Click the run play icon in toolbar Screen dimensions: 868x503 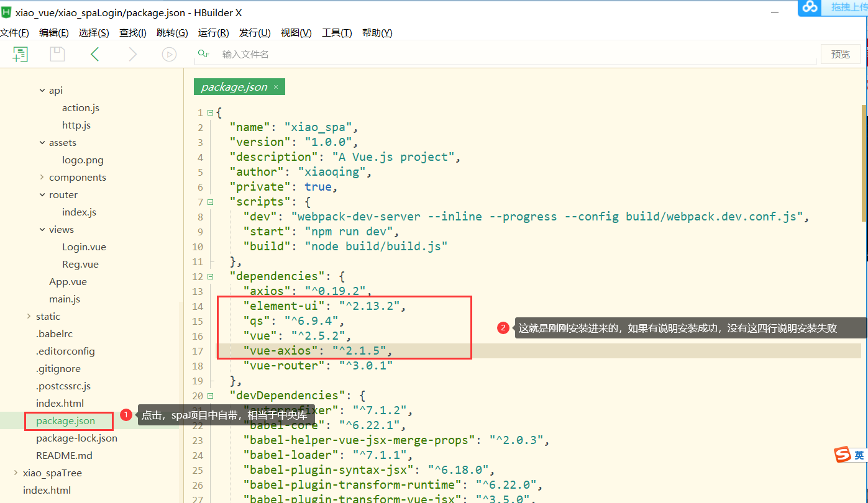click(x=169, y=54)
